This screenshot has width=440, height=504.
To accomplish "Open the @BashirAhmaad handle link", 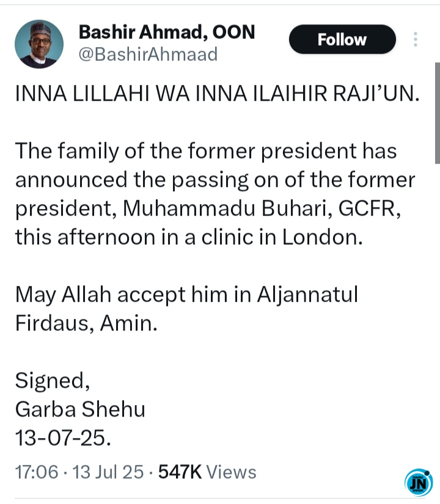I will [148, 54].
